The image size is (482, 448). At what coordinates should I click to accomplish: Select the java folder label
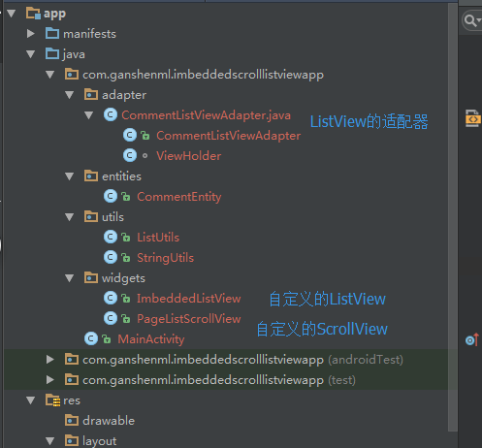click(x=74, y=54)
